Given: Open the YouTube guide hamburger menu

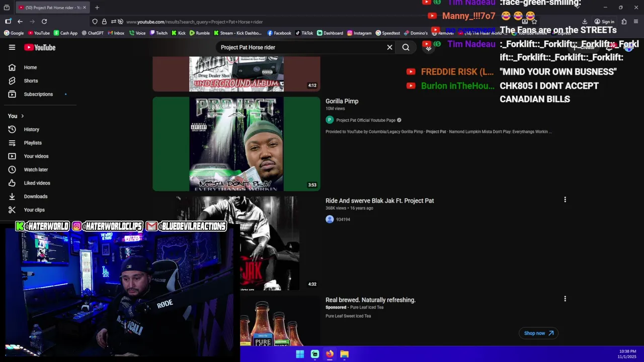Looking at the screenshot, I should pos(12,47).
